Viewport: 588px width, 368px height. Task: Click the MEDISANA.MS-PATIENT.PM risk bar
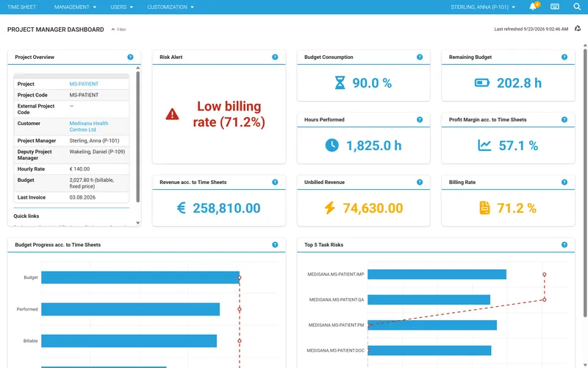(x=432, y=325)
